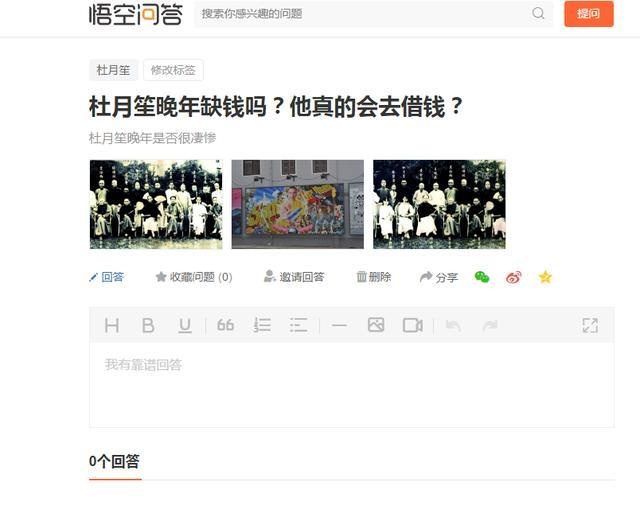Insert a video into the answer
This screenshot has height=513, width=640.
coord(413,325)
